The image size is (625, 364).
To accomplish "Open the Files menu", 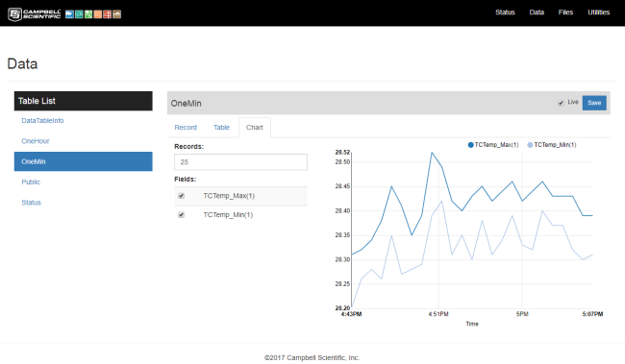I will point(565,12).
